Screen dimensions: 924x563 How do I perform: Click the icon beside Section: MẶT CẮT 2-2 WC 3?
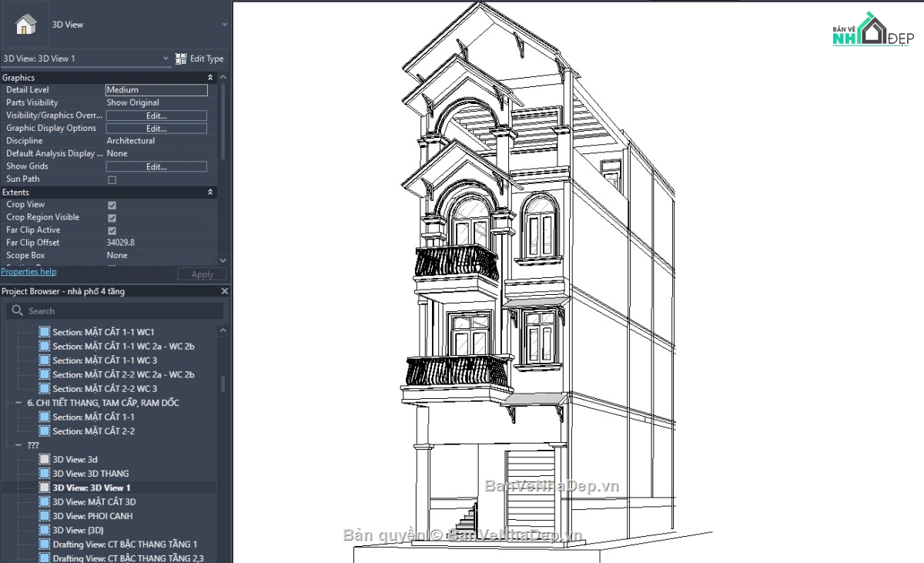pos(44,389)
